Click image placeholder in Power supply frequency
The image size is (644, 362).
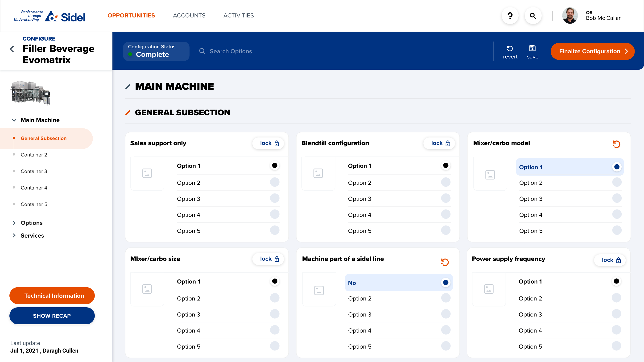click(x=489, y=289)
